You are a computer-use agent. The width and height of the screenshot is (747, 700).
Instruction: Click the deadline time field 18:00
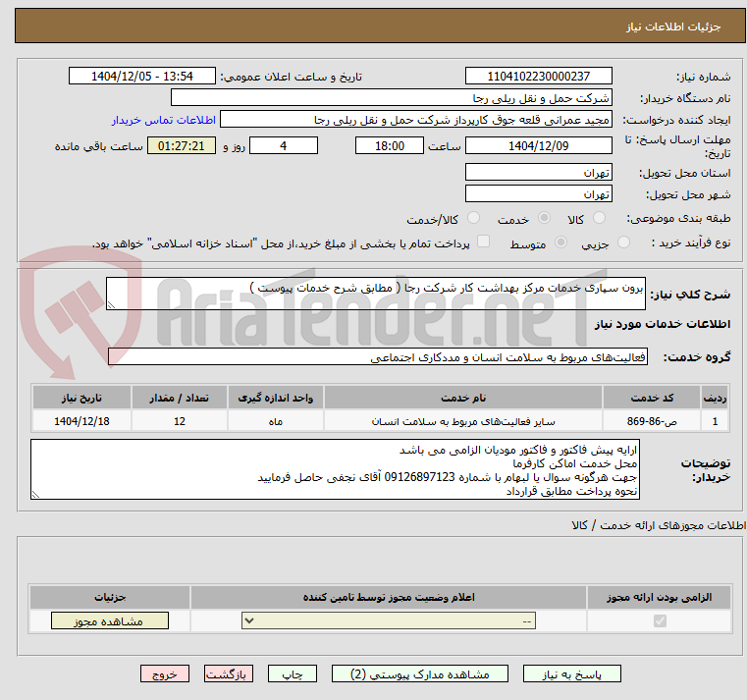pos(390,146)
